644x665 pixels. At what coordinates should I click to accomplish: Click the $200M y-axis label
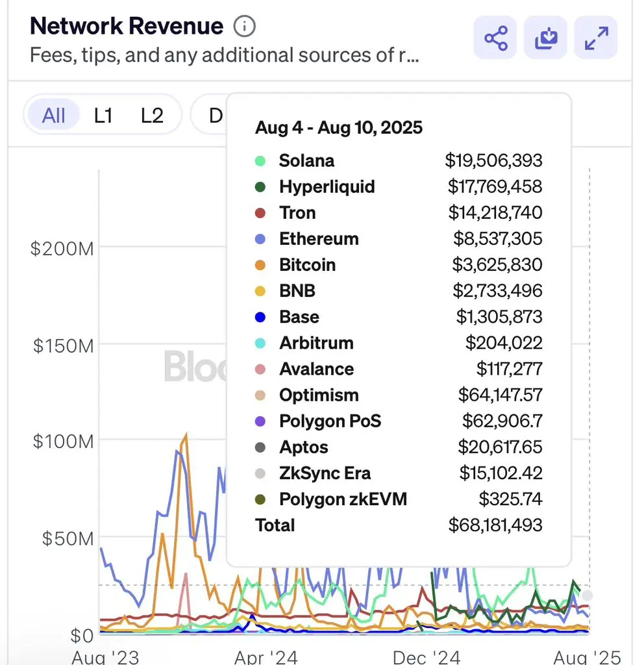click(62, 249)
